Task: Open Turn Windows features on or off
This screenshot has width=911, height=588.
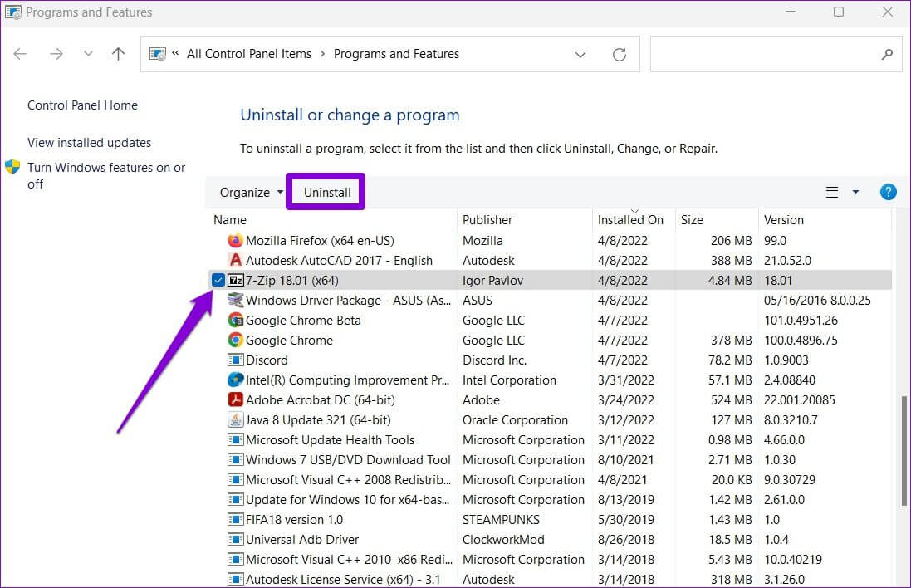Action: 106,175
